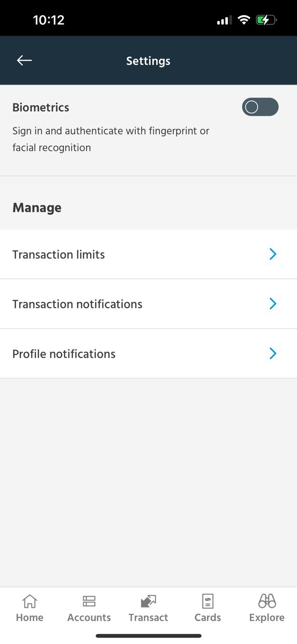This screenshot has width=297, height=644.
Task: Tap the Biometrics description text
Action: (x=111, y=139)
